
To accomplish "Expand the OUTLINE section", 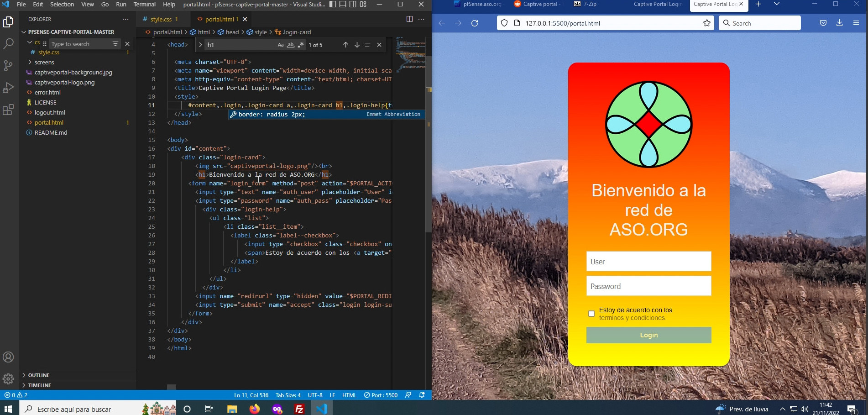I will tap(39, 375).
